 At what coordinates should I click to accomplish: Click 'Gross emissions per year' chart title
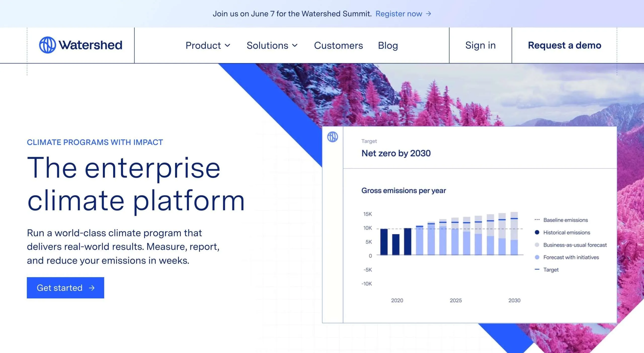pos(404,191)
